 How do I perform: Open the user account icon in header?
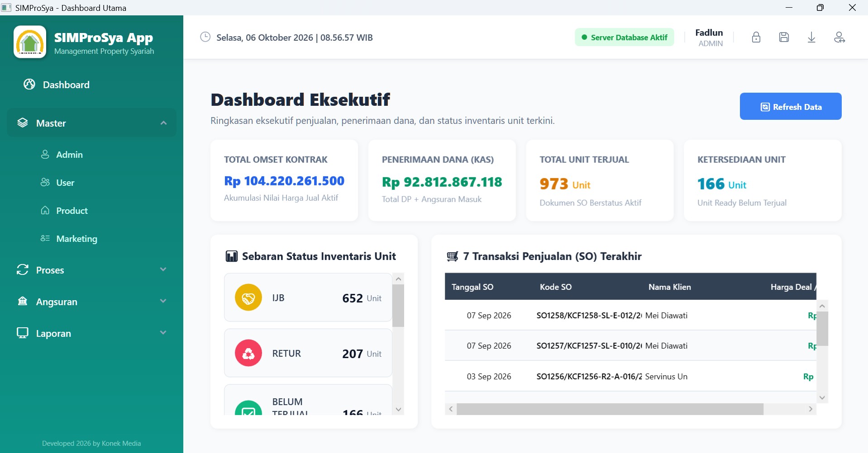point(839,38)
